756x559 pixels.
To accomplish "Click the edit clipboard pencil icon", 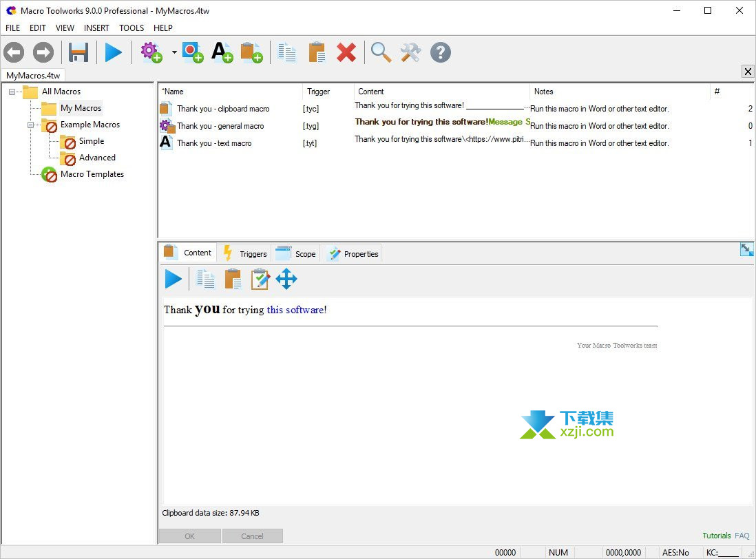I will 260,279.
